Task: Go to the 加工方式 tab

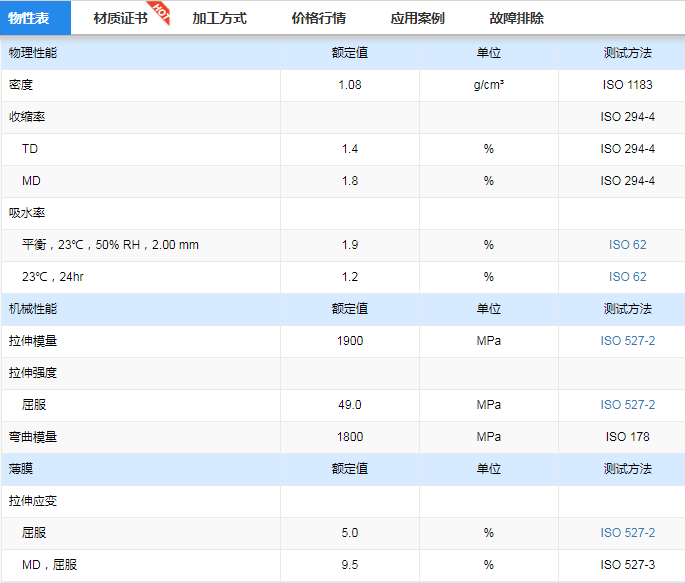Action: click(219, 18)
